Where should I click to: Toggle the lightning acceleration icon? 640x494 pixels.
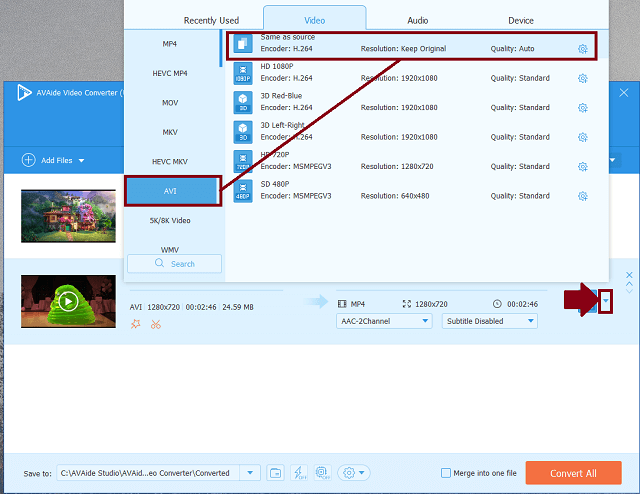(x=300, y=473)
